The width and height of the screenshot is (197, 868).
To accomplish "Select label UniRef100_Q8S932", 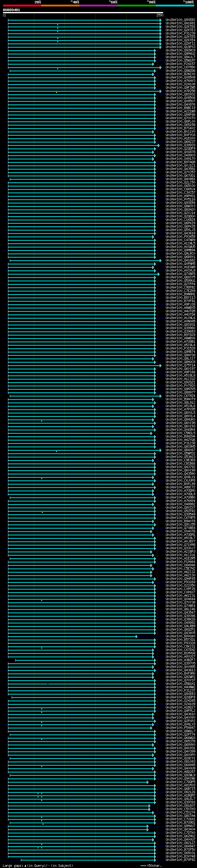I will pyautogui.click(x=180, y=94).
